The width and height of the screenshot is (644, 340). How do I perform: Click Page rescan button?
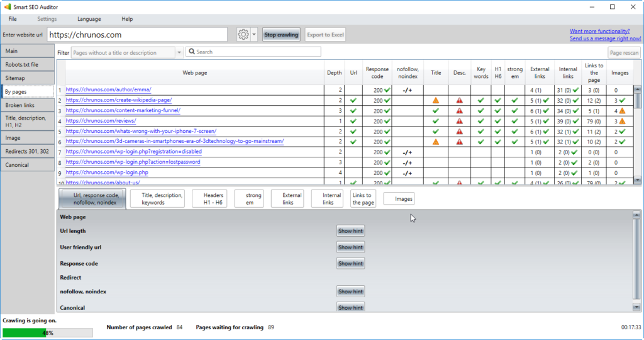(624, 53)
